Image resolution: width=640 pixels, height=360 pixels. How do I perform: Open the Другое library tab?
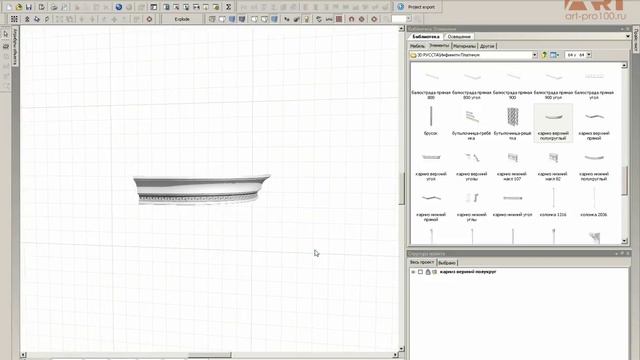(487, 46)
